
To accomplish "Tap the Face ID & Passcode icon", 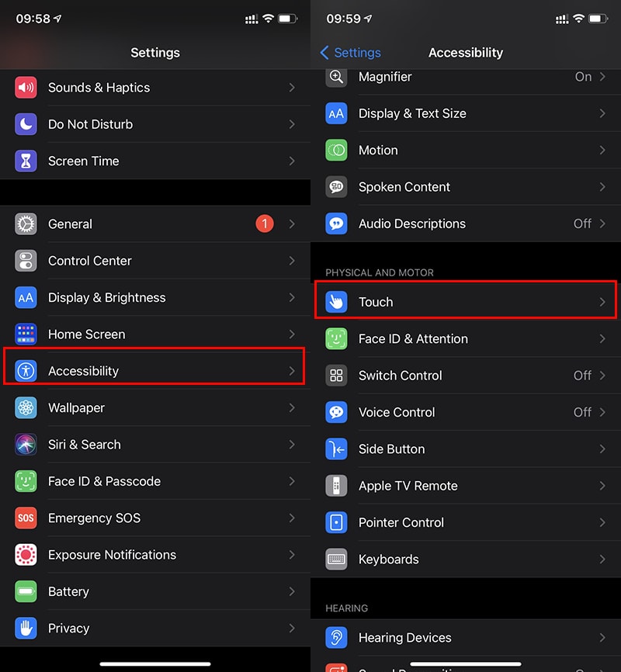I will click(x=26, y=481).
